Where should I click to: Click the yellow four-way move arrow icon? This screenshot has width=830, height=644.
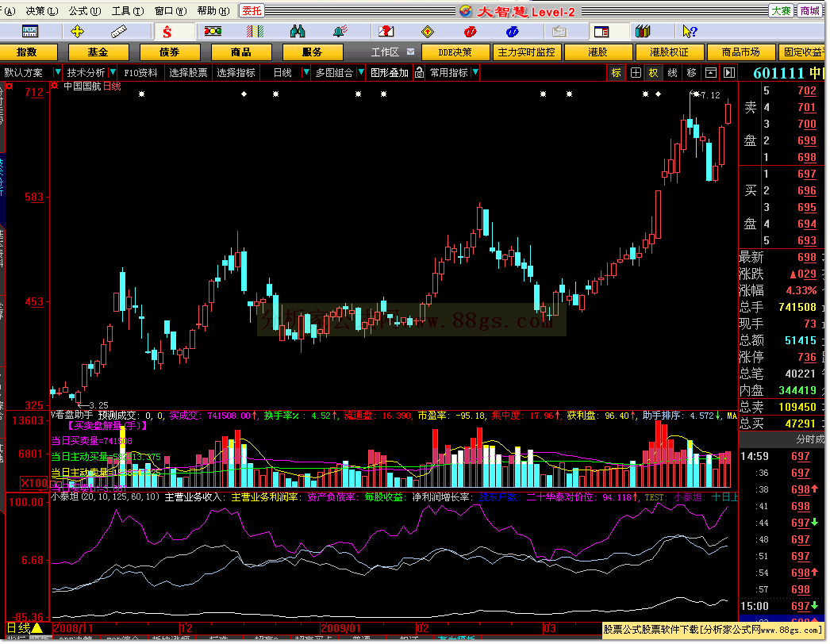click(x=77, y=31)
